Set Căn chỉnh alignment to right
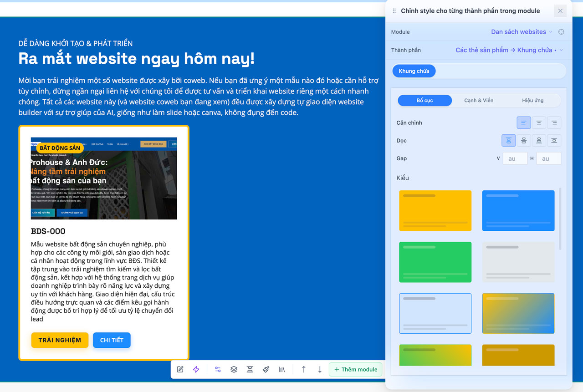 tap(554, 122)
